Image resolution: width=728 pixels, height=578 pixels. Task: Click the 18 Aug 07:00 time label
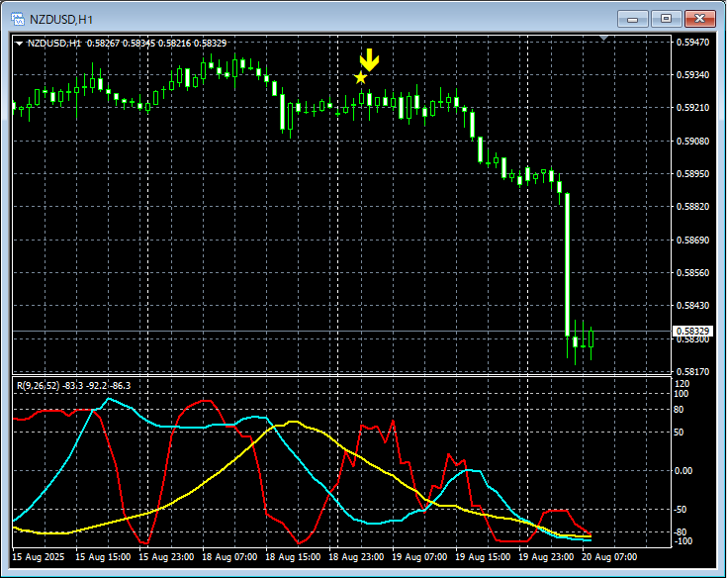click(x=229, y=556)
